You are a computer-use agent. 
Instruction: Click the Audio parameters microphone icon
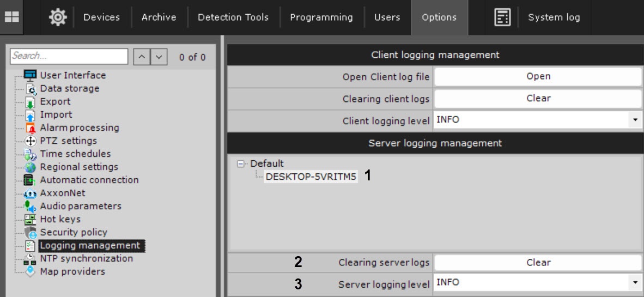[x=30, y=207]
